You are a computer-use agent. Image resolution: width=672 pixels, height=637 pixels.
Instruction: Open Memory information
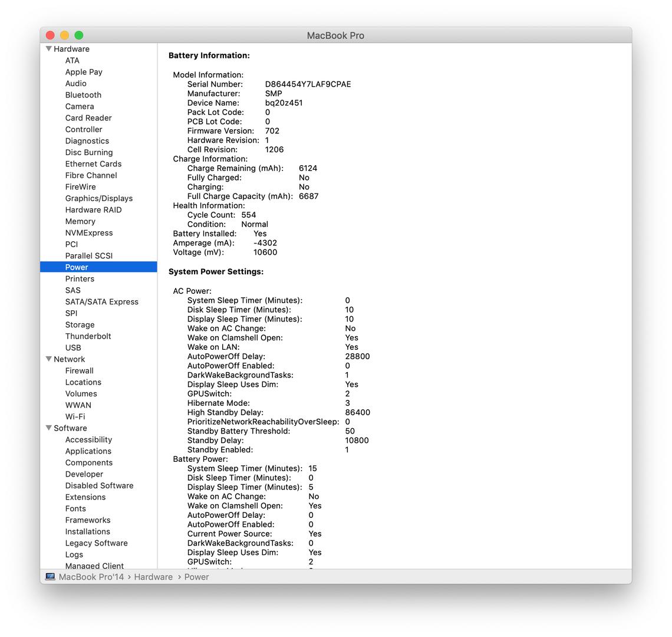80,221
